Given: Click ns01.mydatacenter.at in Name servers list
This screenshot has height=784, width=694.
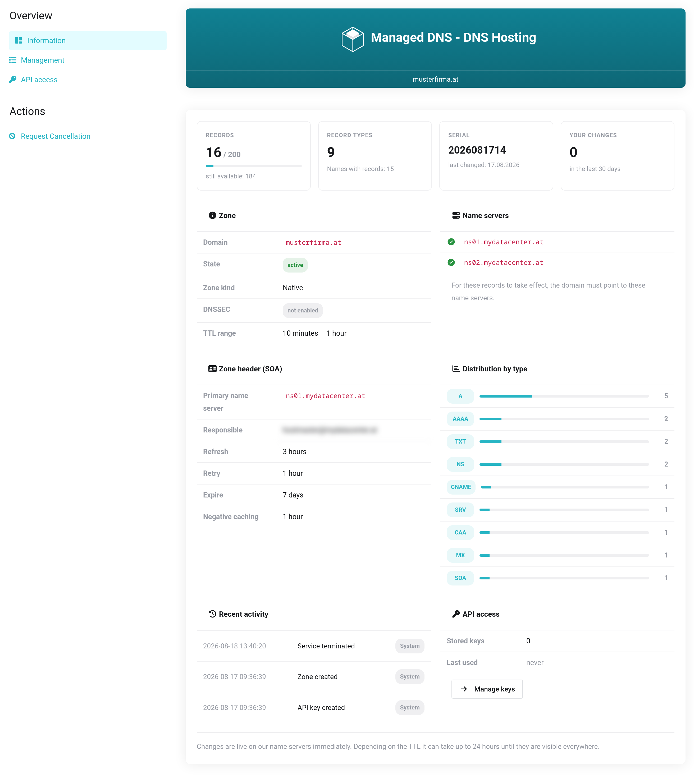Looking at the screenshot, I should tap(503, 242).
